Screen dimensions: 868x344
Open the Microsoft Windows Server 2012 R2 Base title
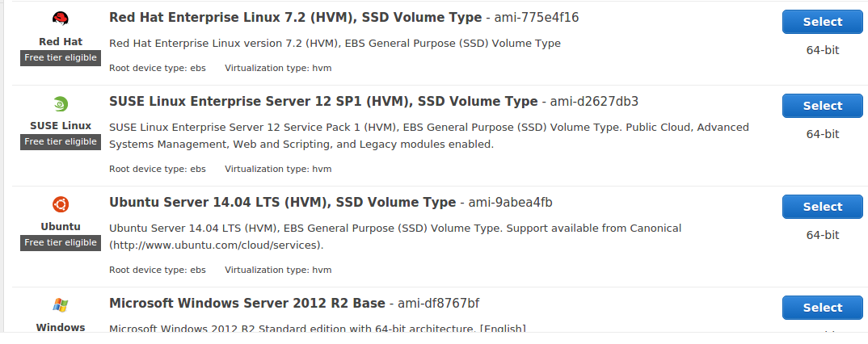[x=246, y=304]
